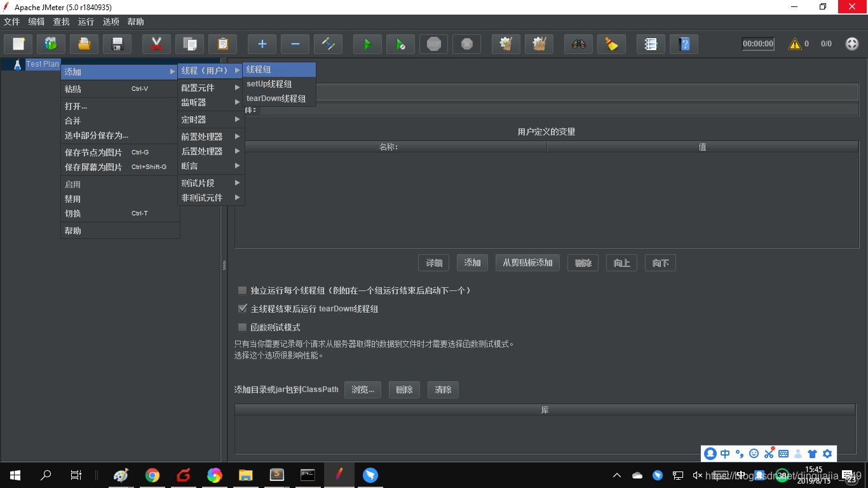The image size is (868, 488).
Task: Expand the 断言 submenu
Action: [211, 166]
